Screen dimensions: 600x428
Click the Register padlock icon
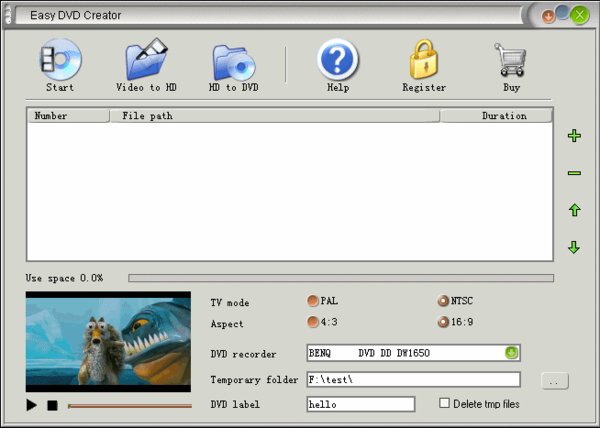coord(424,59)
